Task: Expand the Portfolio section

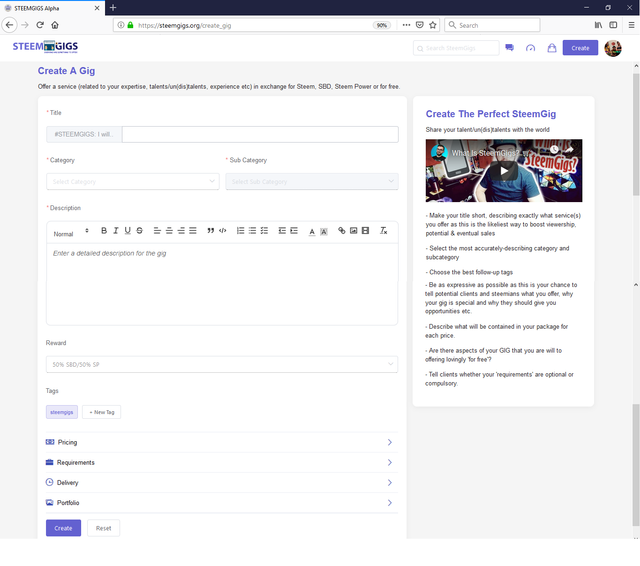Action: (222, 502)
